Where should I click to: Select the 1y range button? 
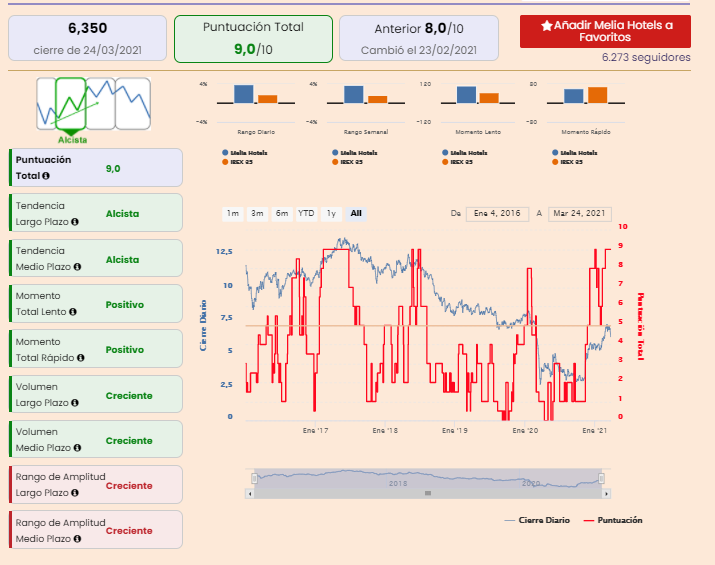[x=331, y=213]
